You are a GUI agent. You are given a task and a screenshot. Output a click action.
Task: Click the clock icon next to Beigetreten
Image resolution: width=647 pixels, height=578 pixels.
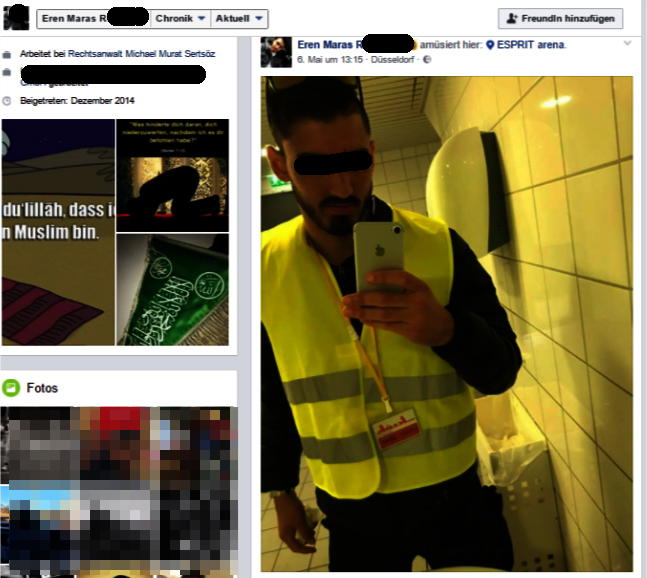click(8, 101)
